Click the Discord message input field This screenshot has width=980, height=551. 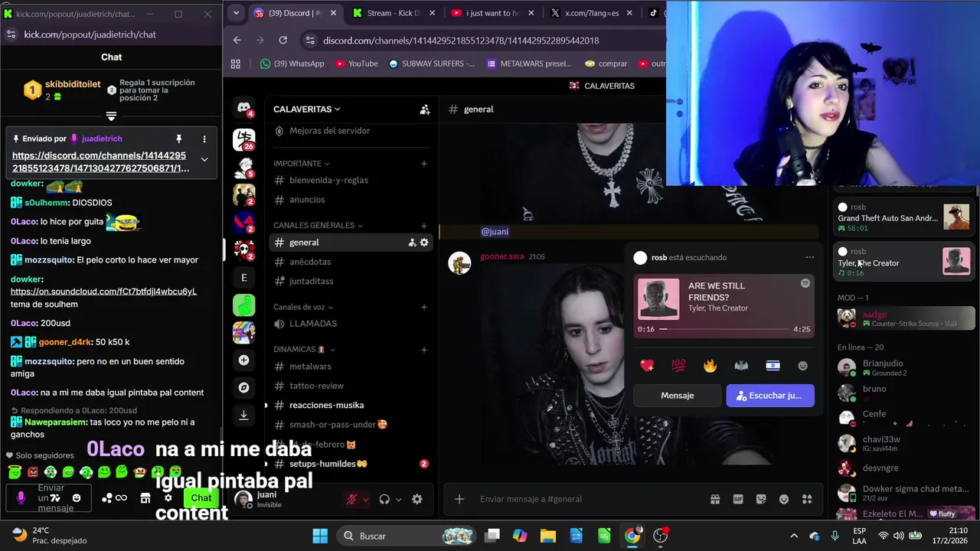[590, 499]
